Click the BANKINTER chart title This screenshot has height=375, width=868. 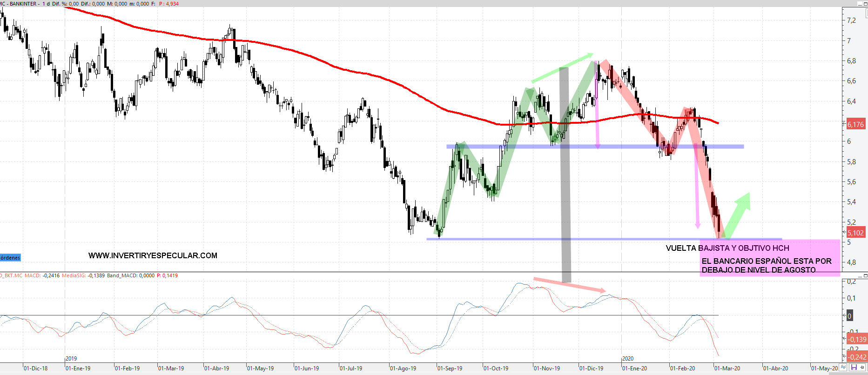pyautogui.click(x=23, y=4)
